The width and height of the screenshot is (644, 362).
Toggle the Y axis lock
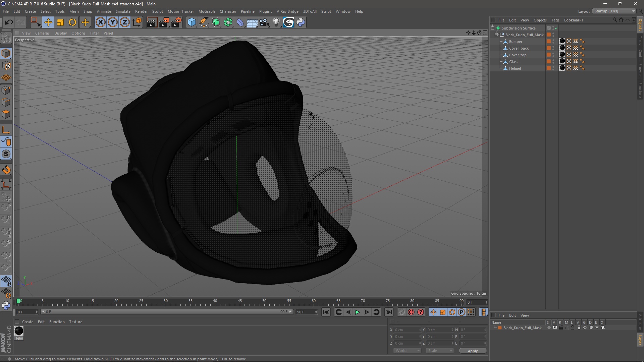tap(113, 22)
